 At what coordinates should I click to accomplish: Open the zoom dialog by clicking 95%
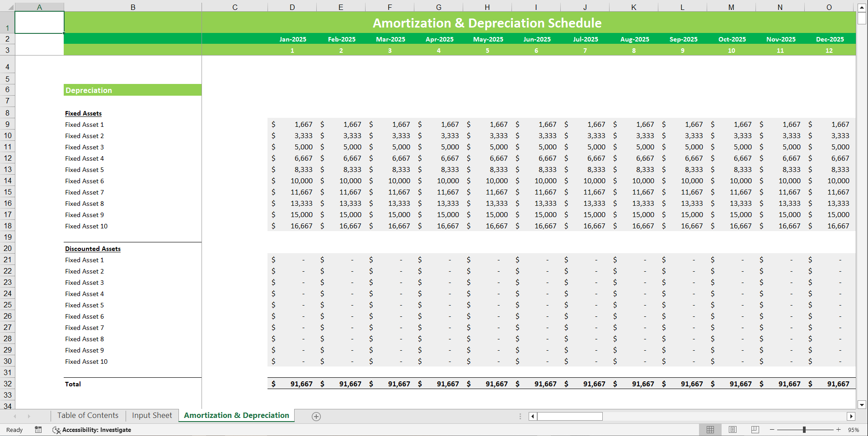[853, 430]
